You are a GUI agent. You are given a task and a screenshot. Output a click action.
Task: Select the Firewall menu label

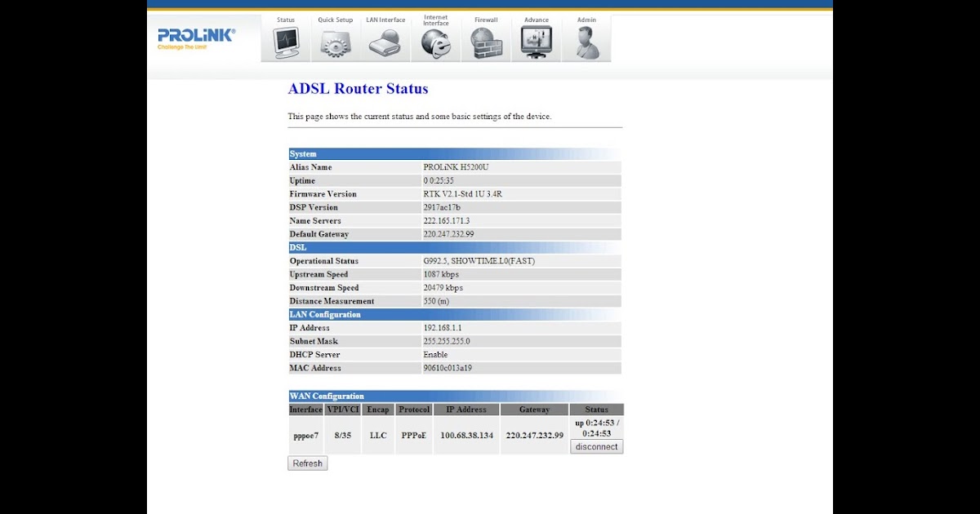click(486, 20)
